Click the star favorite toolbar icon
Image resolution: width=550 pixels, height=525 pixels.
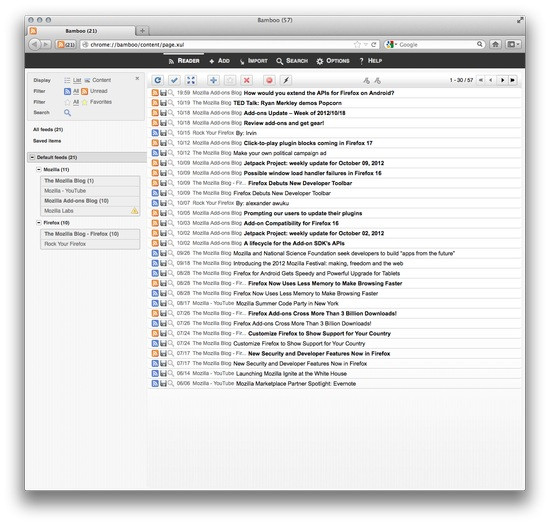230,80
